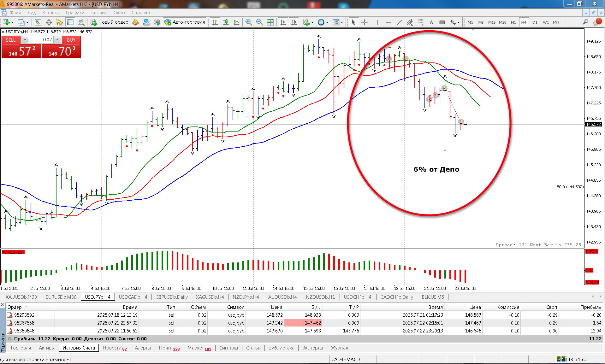The image size is (605, 364).
Task: Toggle the chart shift option
Action: pyautogui.click(x=294, y=22)
